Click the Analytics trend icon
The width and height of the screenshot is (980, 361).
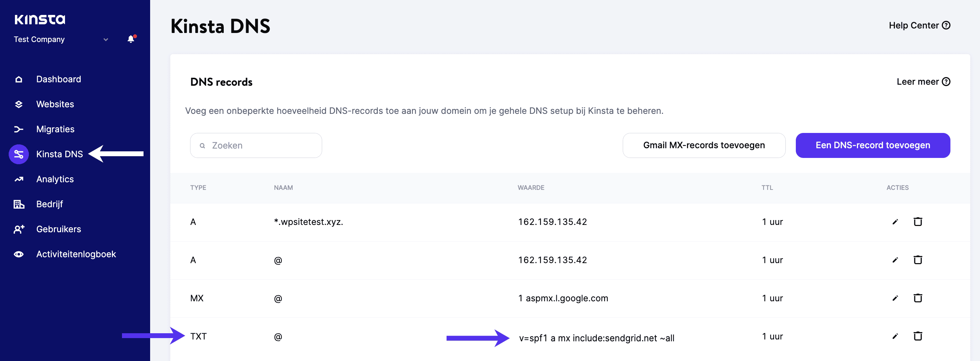[x=19, y=179]
